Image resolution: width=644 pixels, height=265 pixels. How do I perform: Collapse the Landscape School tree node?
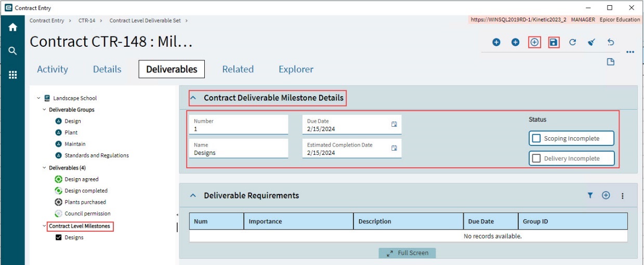pyautogui.click(x=38, y=98)
